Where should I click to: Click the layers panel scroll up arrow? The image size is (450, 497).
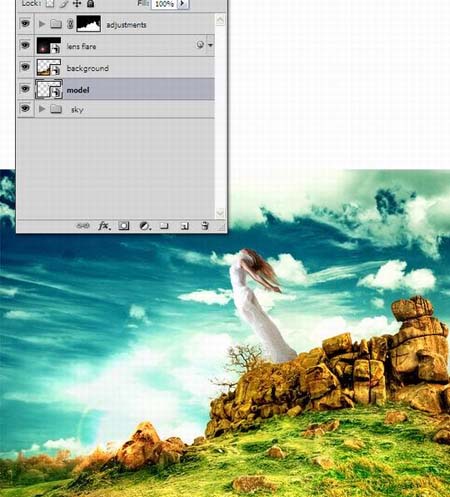pos(220,20)
